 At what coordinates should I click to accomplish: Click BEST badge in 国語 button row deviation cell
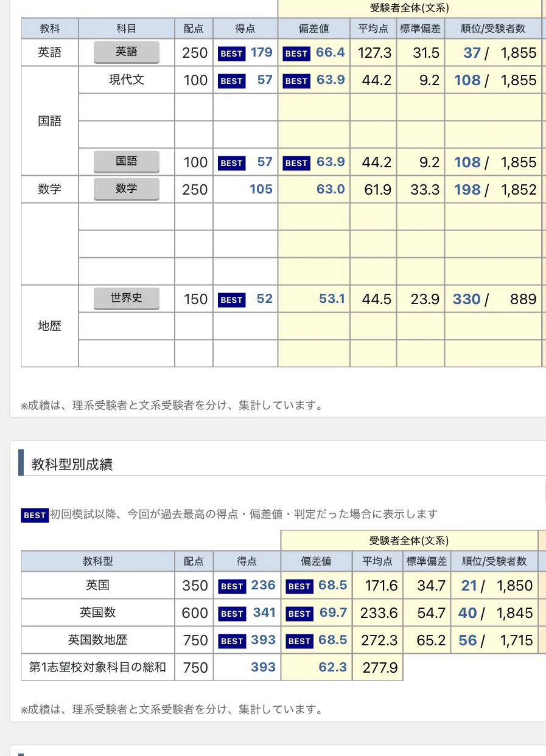tap(296, 163)
